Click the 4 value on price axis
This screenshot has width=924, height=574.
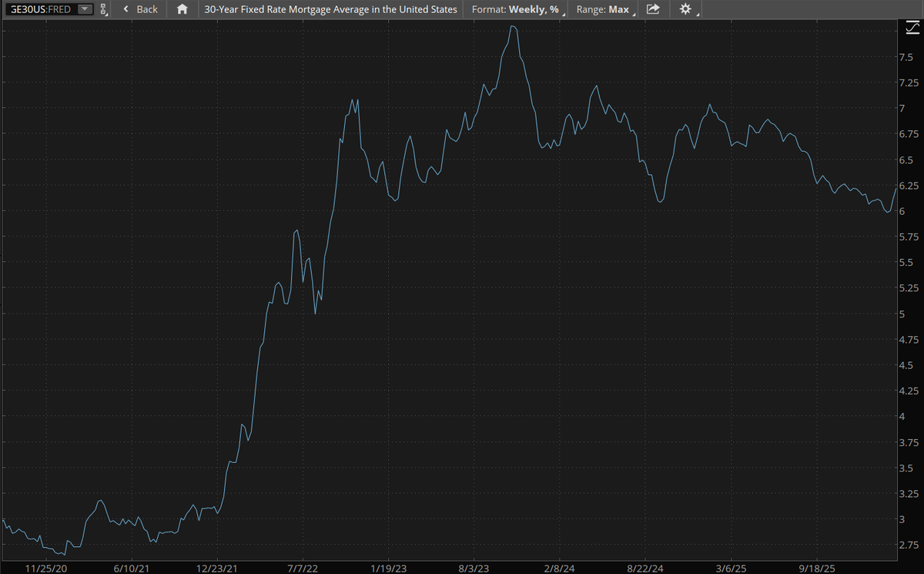902,416
